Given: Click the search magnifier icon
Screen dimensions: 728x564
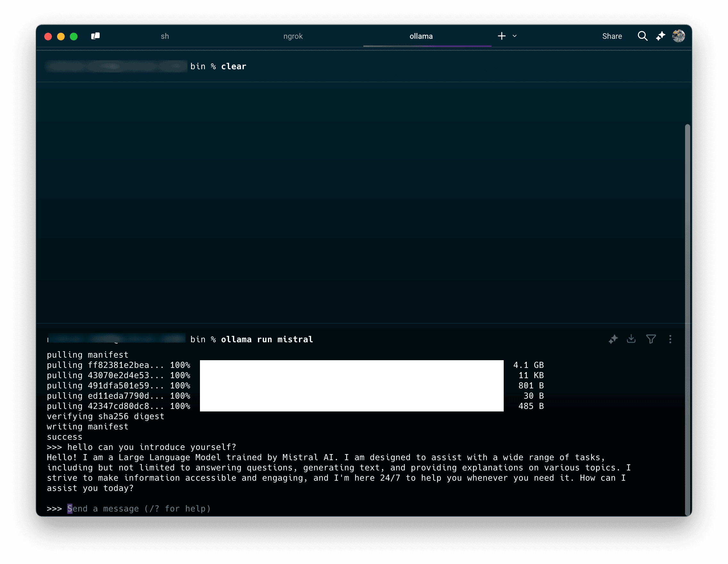Looking at the screenshot, I should (x=642, y=36).
